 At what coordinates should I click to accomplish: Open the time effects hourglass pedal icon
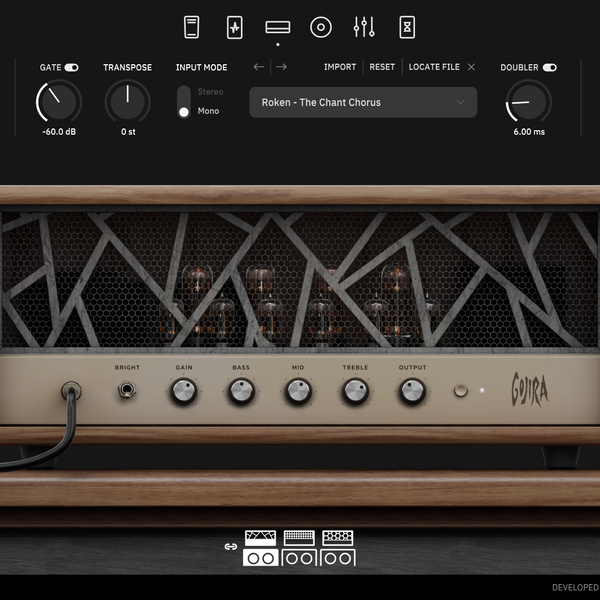tap(407, 27)
